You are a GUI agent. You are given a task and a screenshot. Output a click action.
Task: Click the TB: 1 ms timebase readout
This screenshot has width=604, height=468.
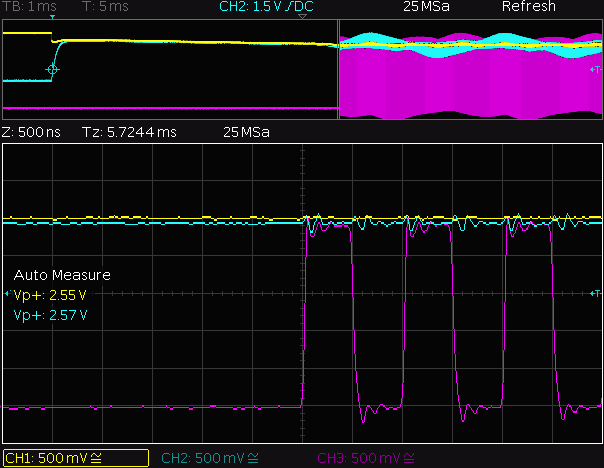[29, 6]
